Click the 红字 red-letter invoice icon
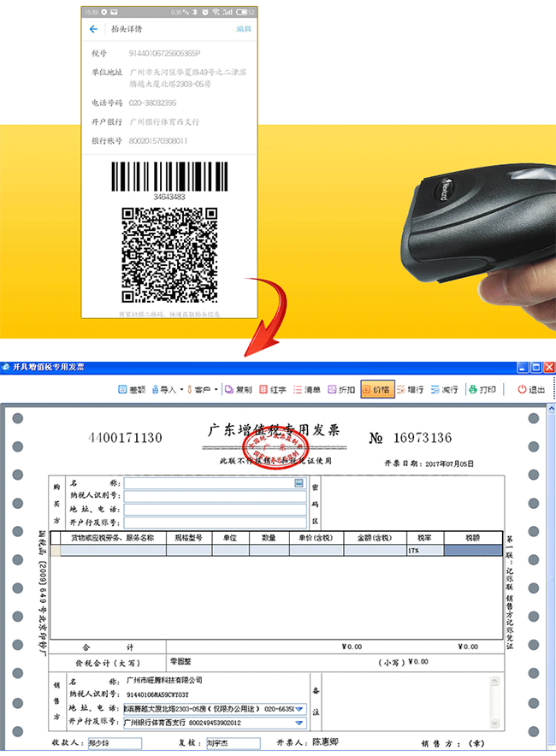The image size is (556, 756). (273, 389)
